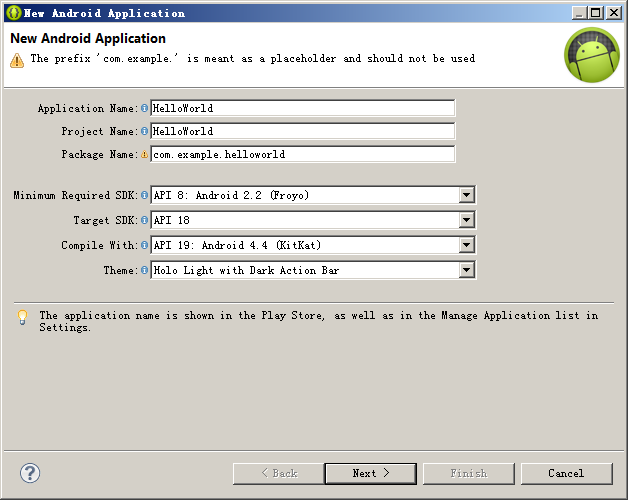This screenshot has height=500, width=628.
Task: Cancel the new application wizard
Action: pyautogui.click(x=566, y=473)
